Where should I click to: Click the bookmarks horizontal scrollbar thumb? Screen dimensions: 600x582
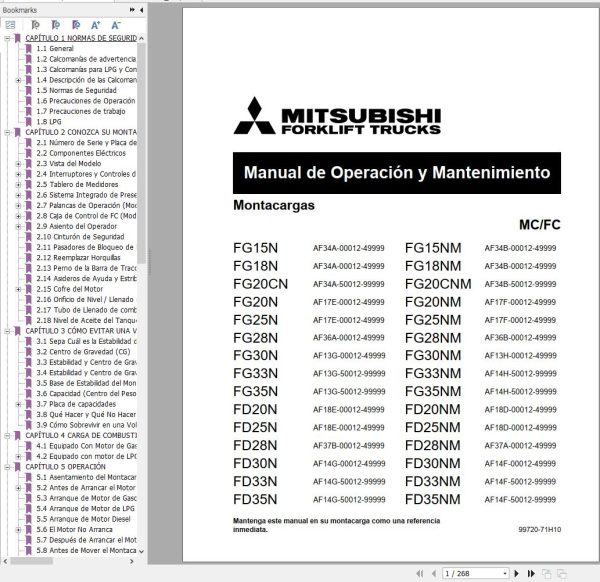click(x=31, y=561)
